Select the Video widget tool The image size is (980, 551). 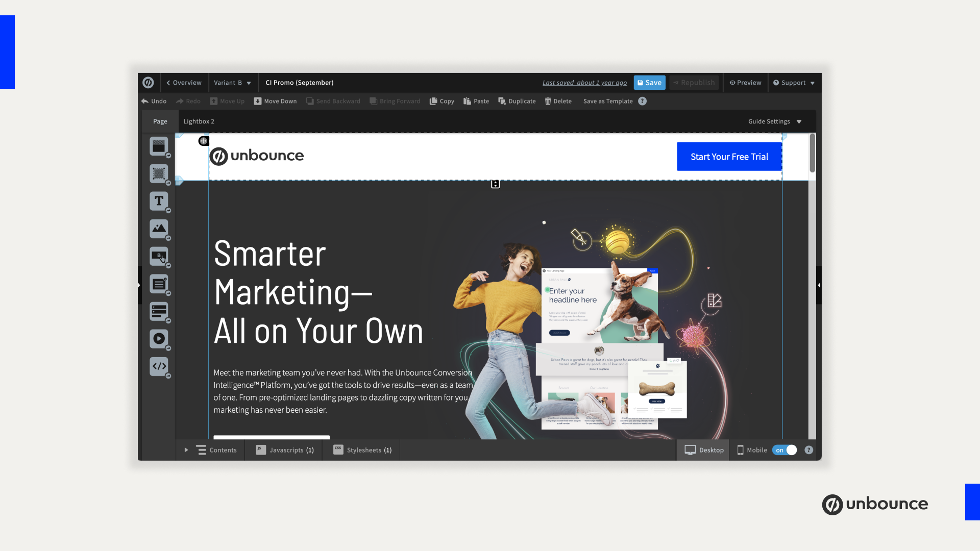(x=159, y=338)
